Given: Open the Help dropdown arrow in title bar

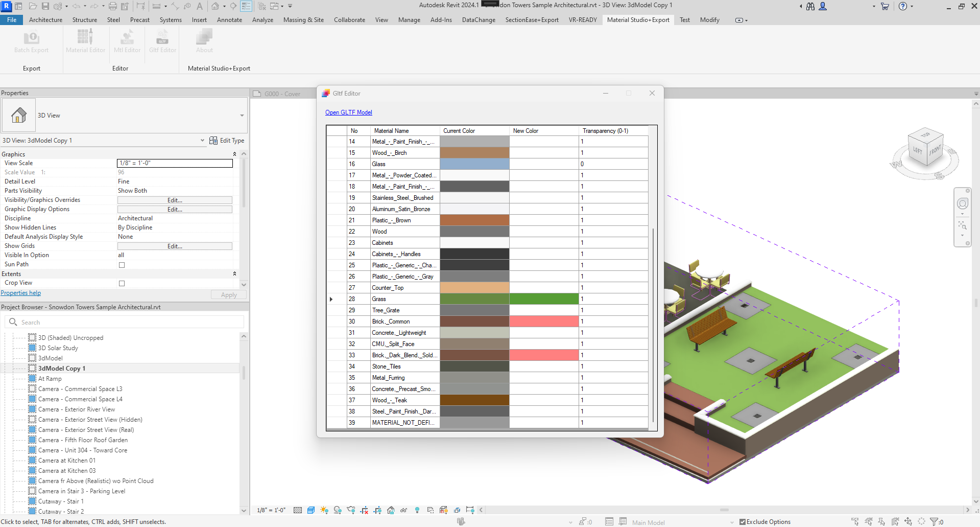Looking at the screenshot, I should (912, 6).
